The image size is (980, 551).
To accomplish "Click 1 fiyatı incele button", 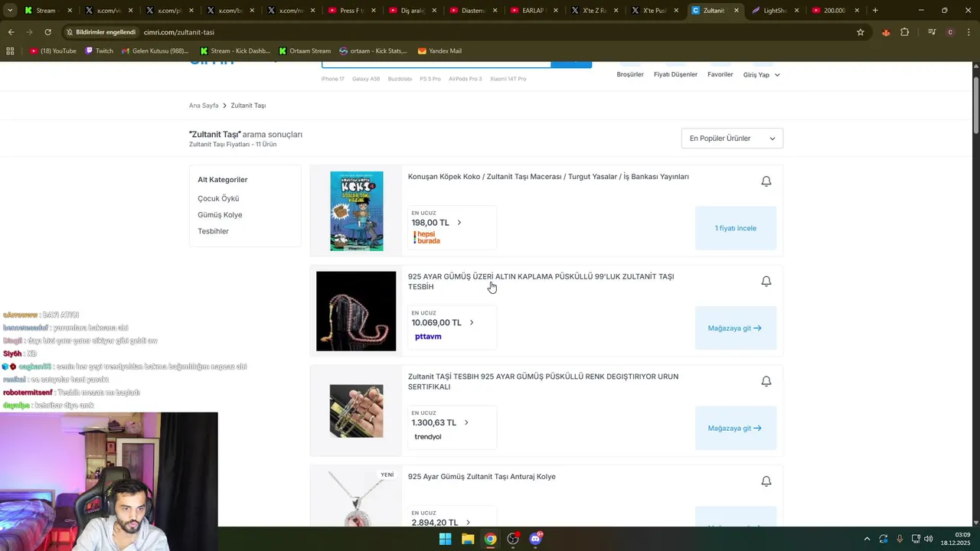I will point(736,228).
